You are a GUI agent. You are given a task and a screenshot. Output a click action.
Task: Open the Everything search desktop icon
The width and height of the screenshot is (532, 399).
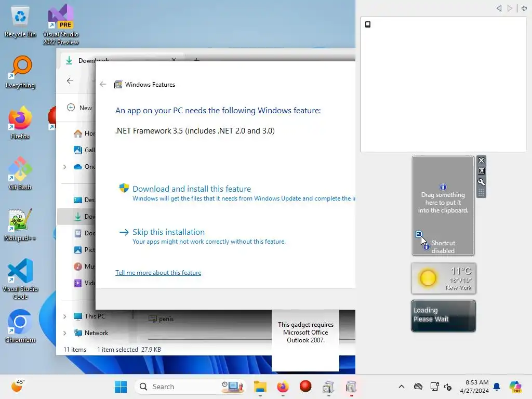[x=20, y=72]
